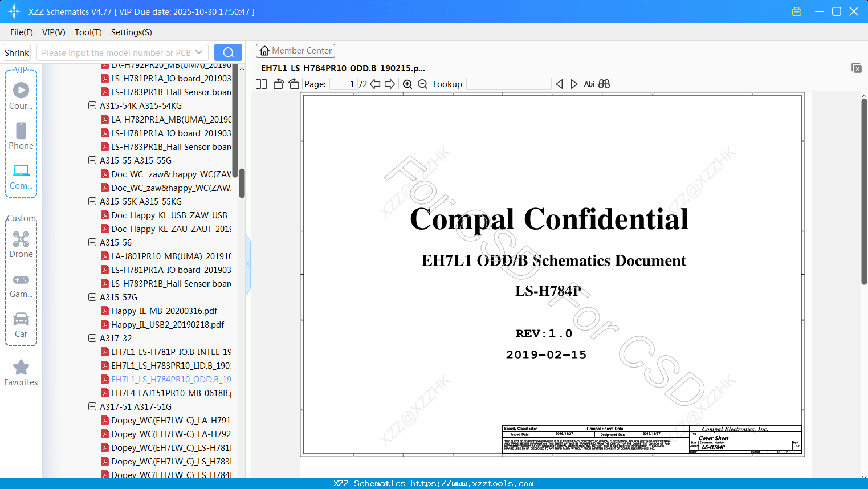
Task: Go to the next page arrow
Action: [x=390, y=84]
